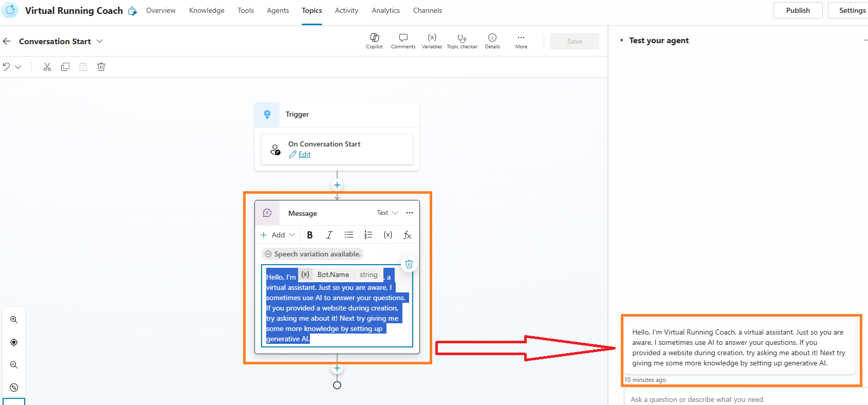Image resolution: width=868 pixels, height=405 pixels.
Task: Click the Edit trigger link
Action: (x=304, y=154)
